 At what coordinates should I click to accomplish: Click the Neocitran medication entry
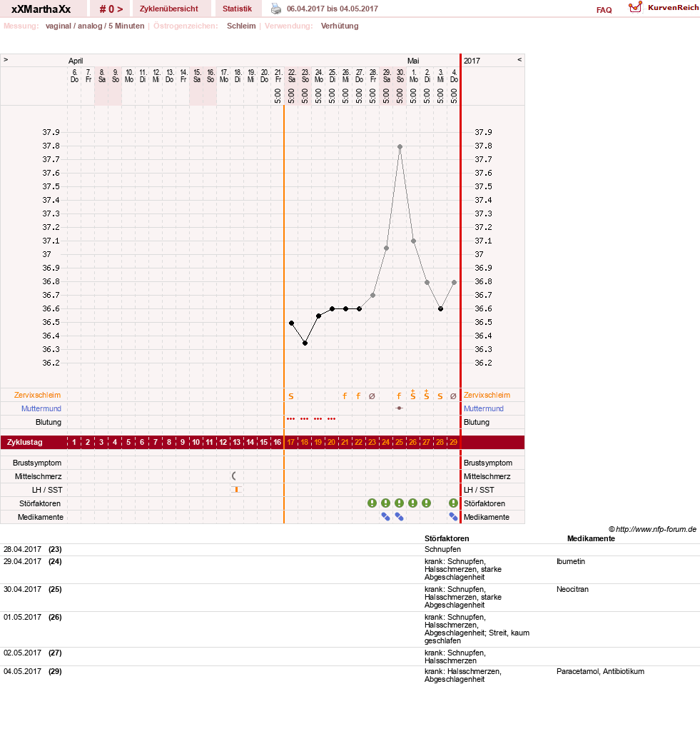pos(572,589)
